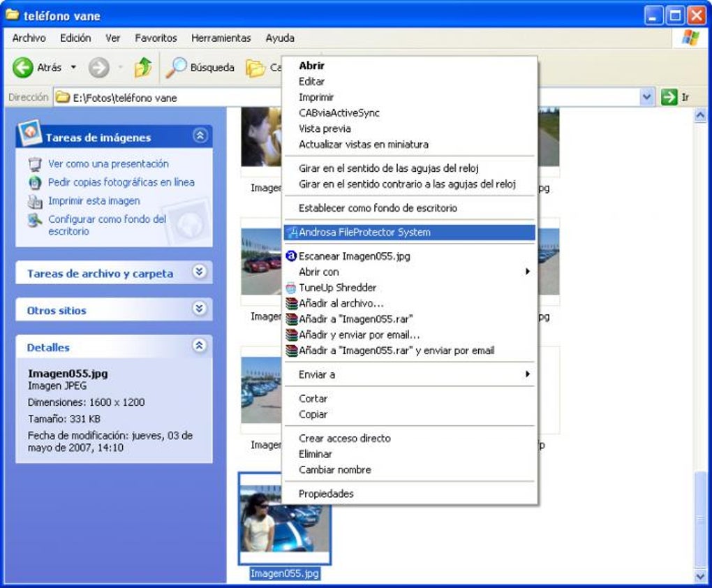Click the desktop background task icon
This screenshot has width=712, height=588.
click(35, 221)
